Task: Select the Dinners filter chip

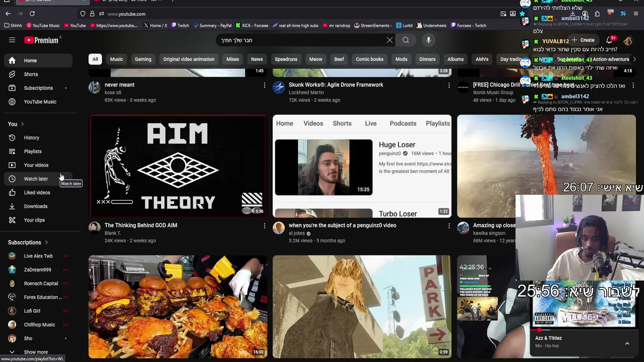Action: point(427,59)
